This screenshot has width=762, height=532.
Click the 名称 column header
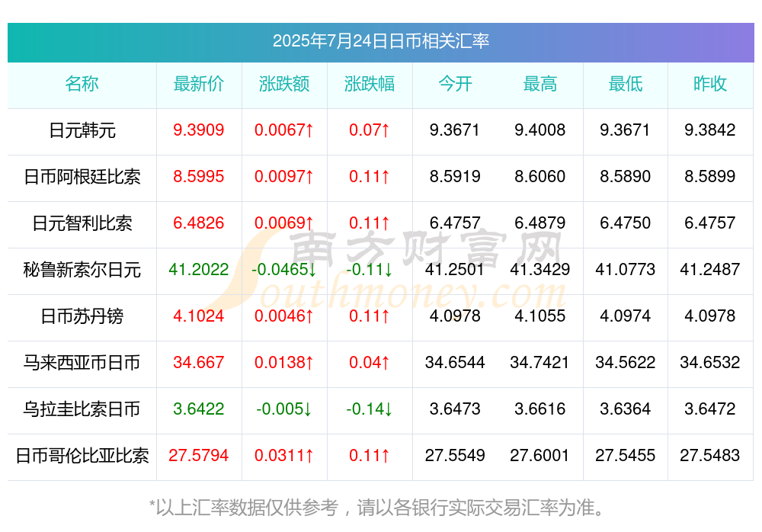coord(82,84)
